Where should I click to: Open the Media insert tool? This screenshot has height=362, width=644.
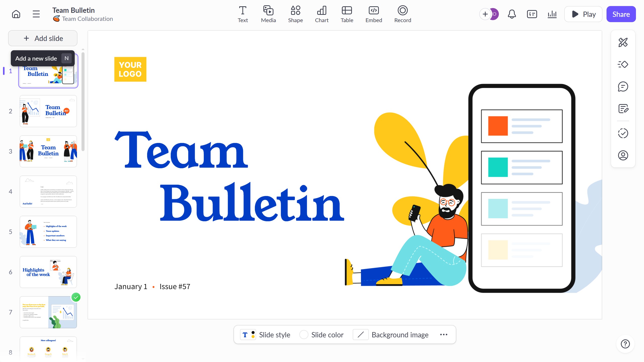click(x=268, y=14)
